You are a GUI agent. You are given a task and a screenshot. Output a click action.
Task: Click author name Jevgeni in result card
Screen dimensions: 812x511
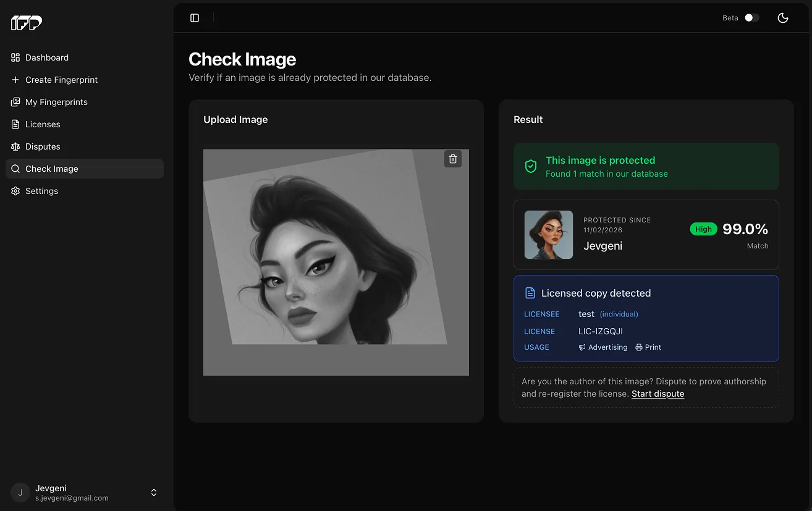[603, 246]
